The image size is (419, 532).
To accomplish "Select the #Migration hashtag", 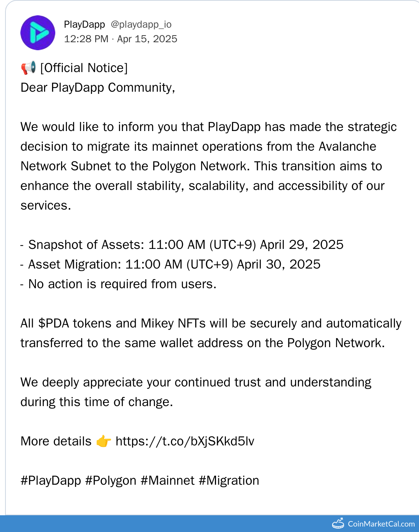I will pyautogui.click(x=229, y=480).
